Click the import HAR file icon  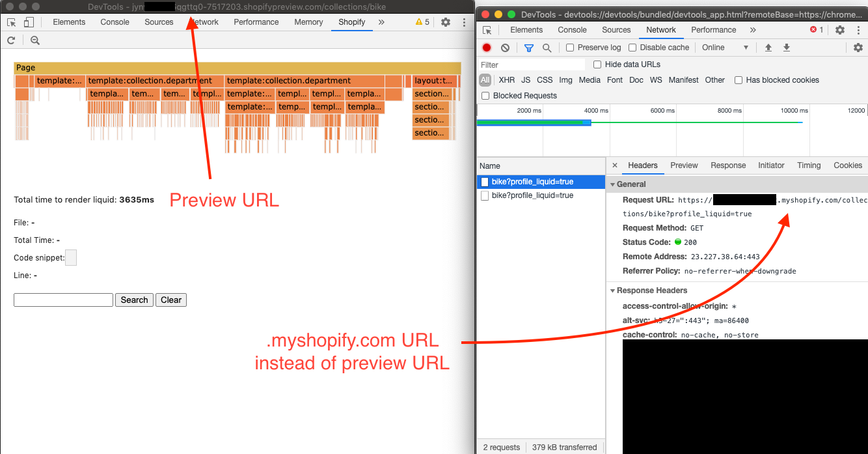pos(768,48)
